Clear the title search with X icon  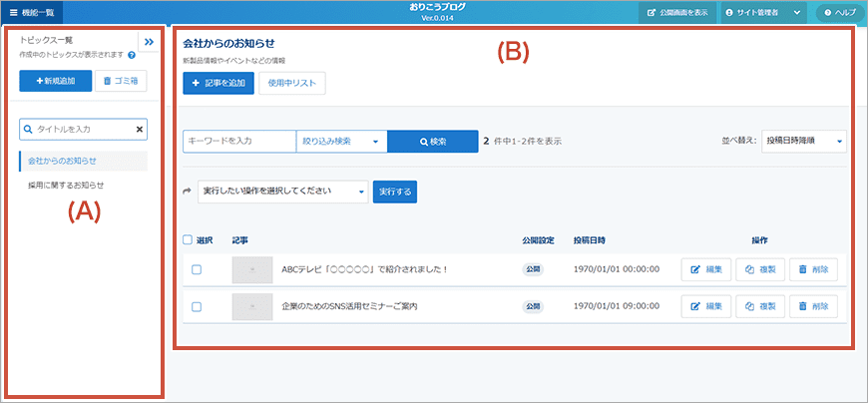[139, 129]
